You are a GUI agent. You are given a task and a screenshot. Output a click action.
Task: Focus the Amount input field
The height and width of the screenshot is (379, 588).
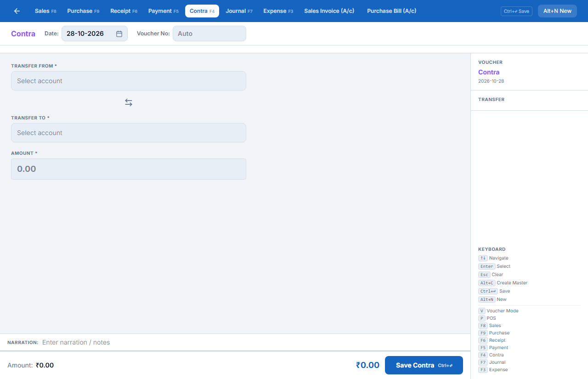tap(129, 169)
